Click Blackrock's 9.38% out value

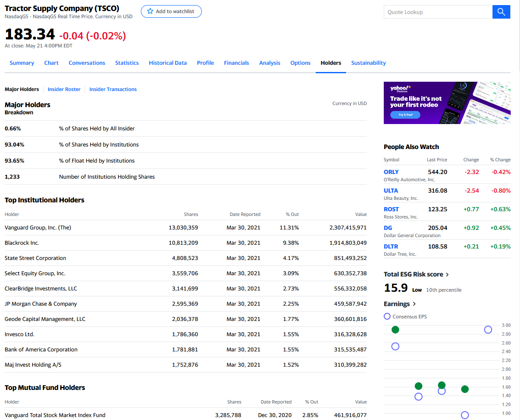coord(291,243)
